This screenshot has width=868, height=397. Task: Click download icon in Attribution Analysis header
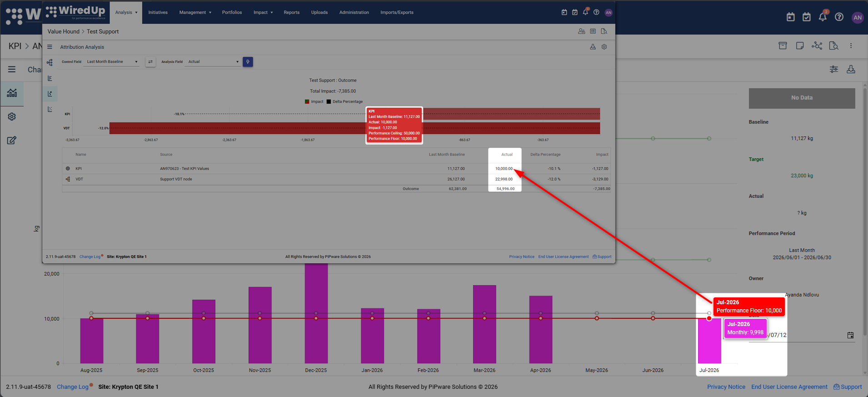[593, 47]
